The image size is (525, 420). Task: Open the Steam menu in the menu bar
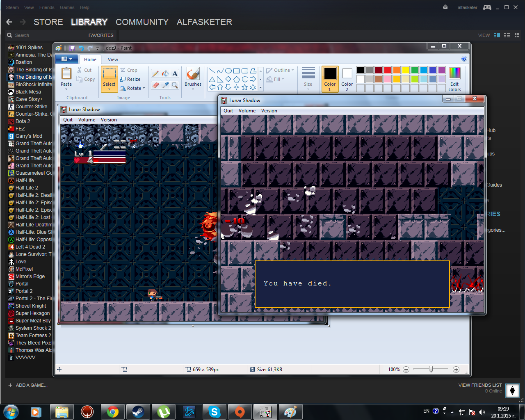point(12,7)
